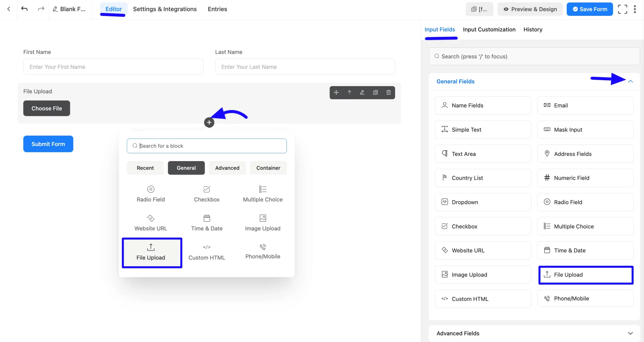The height and width of the screenshot is (342, 644).
Task: Copy the form shortcode button
Action: 479,9
